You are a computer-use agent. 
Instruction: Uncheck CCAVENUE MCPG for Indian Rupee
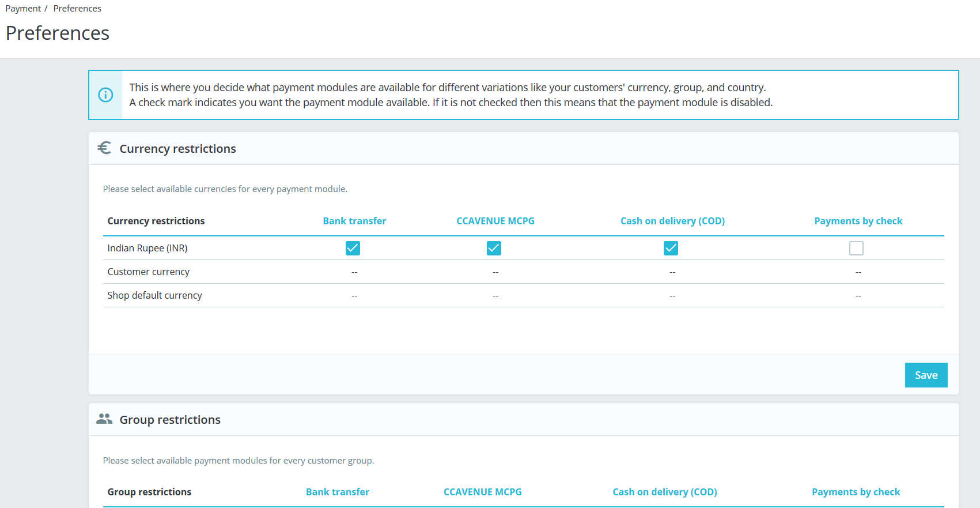pyautogui.click(x=494, y=248)
